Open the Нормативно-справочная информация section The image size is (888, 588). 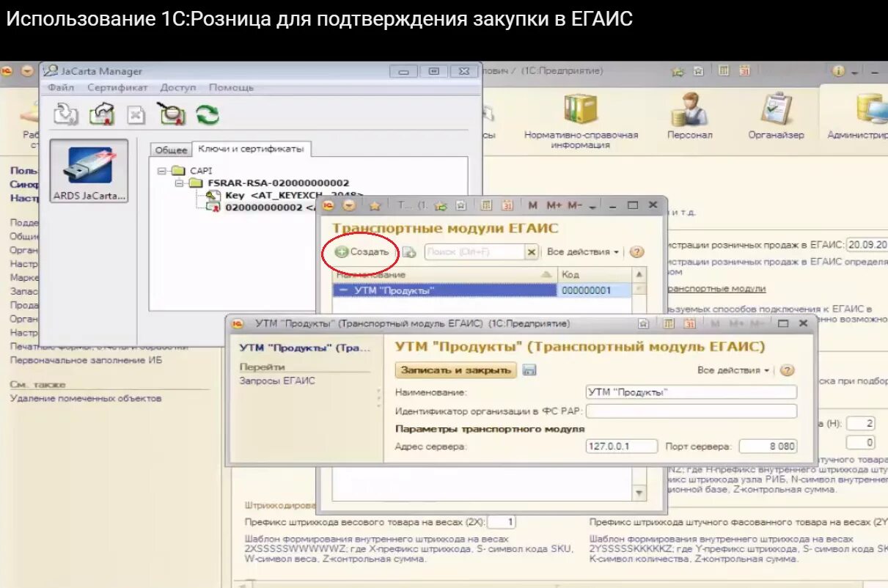click(581, 121)
